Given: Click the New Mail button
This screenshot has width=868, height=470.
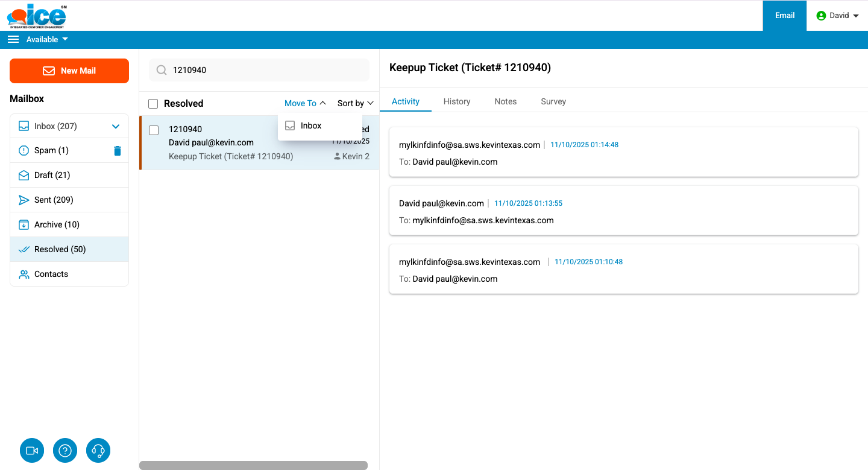Looking at the screenshot, I should tap(69, 71).
